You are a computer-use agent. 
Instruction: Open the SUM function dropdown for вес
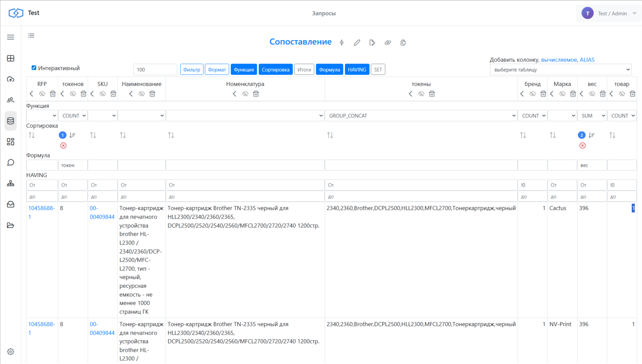click(x=592, y=116)
